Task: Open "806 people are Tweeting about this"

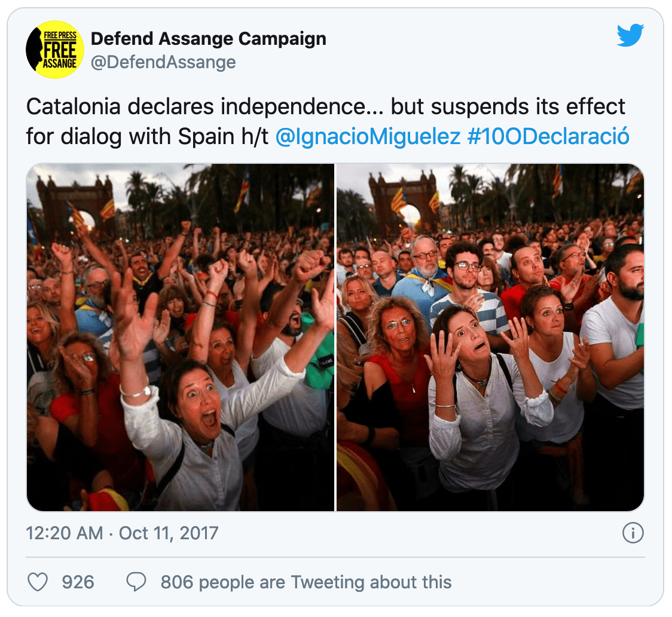Action: pyautogui.click(x=306, y=582)
